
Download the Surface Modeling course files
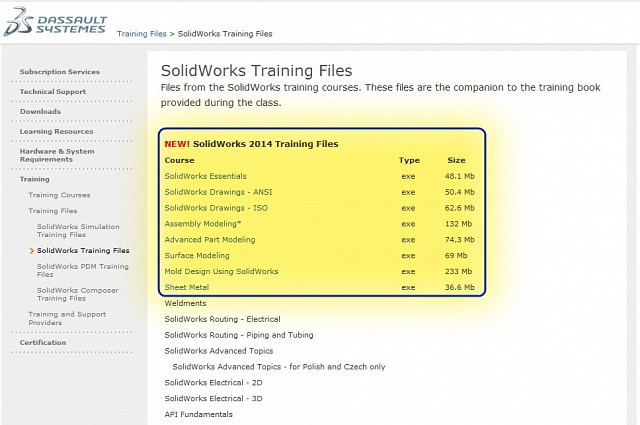coord(197,256)
